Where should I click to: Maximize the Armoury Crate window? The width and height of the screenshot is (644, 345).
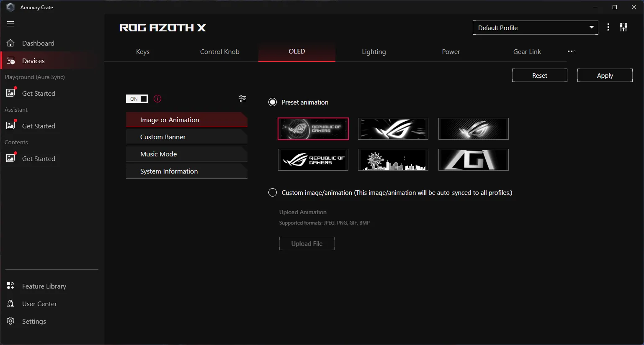coord(615,7)
